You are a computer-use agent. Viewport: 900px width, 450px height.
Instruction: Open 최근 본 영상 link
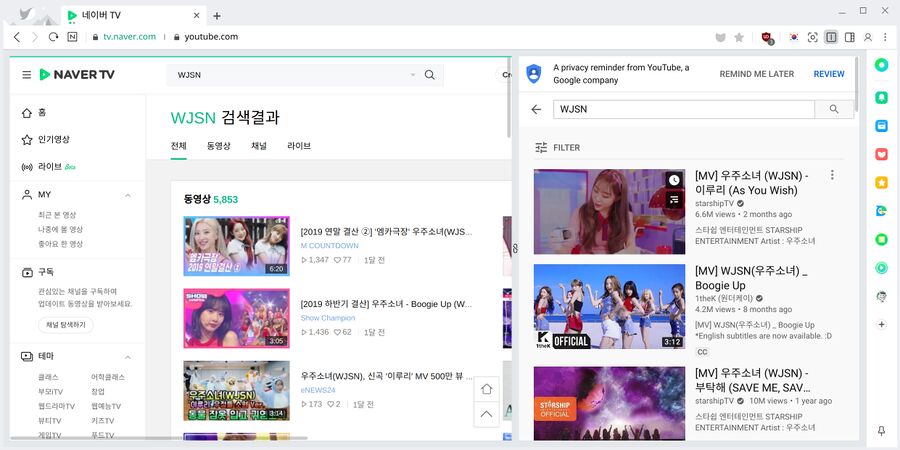tap(57, 215)
